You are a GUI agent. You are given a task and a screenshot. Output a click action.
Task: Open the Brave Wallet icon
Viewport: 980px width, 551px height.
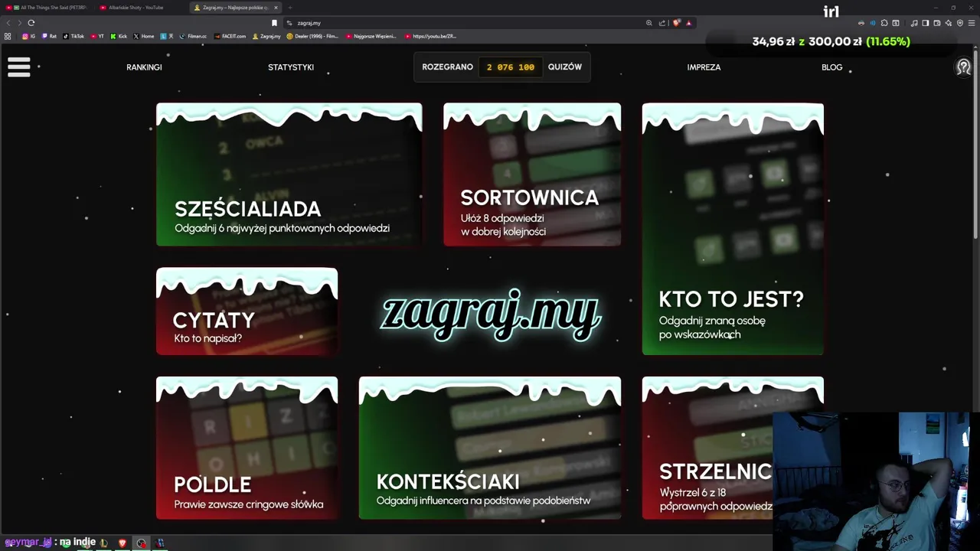coord(936,23)
